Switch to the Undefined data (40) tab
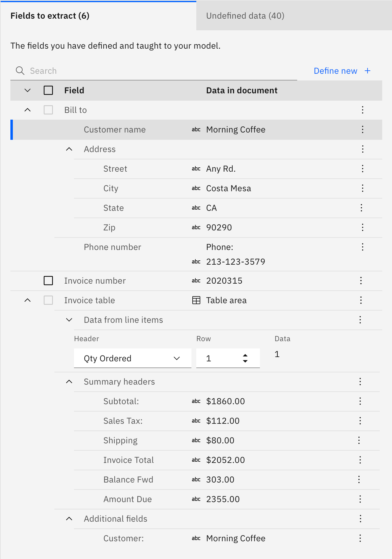The height and width of the screenshot is (559, 392). [245, 16]
